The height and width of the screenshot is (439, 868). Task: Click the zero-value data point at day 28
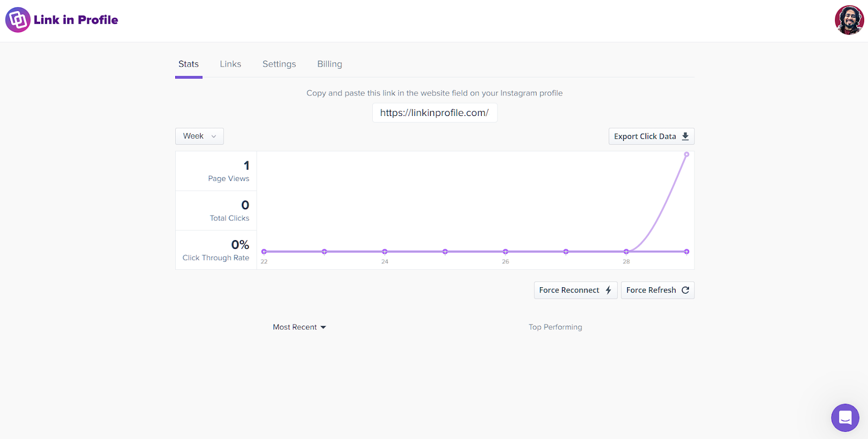pos(626,251)
